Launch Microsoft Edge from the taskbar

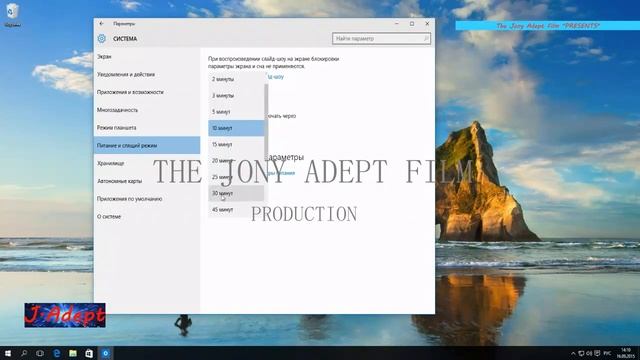pos(56,353)
